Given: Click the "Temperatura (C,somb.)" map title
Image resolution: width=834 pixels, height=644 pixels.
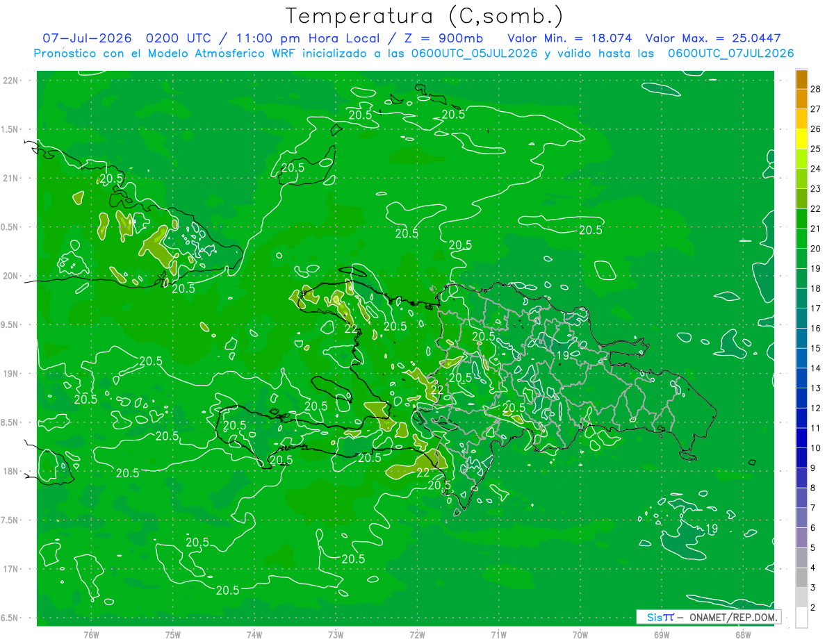Looking at the screenshot, I should [x=425, y=16].
